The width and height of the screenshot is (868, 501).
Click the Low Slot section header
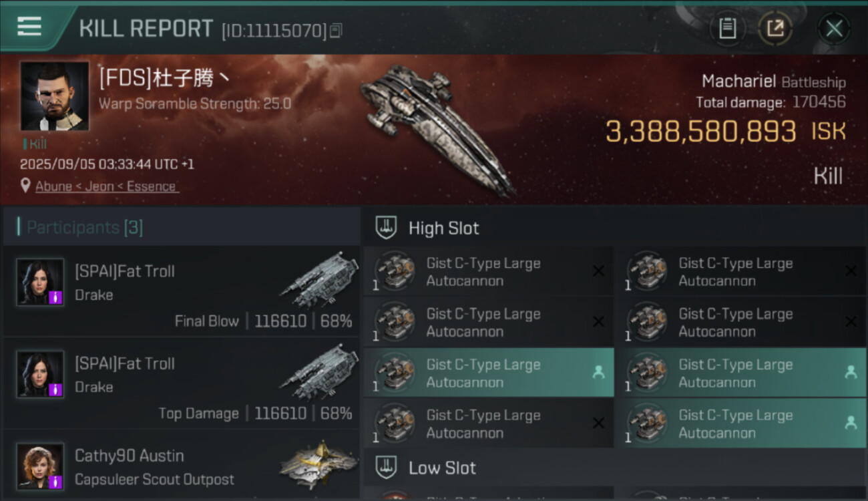(x=442, y=468)
